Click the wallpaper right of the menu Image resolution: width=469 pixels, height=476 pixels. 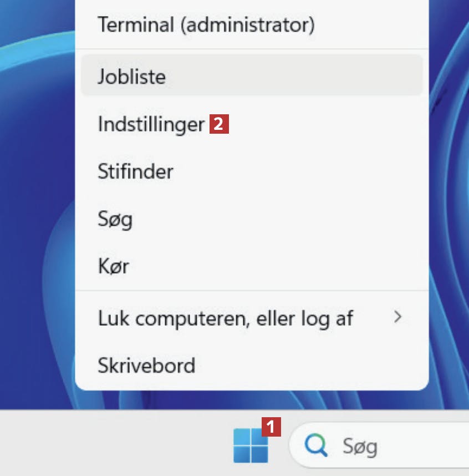pos(450,212)
